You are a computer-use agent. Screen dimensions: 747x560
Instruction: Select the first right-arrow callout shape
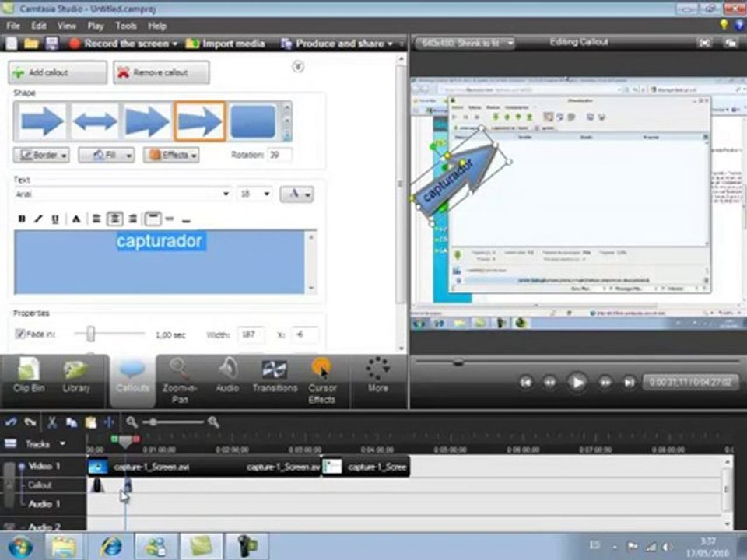coord(42,121)
